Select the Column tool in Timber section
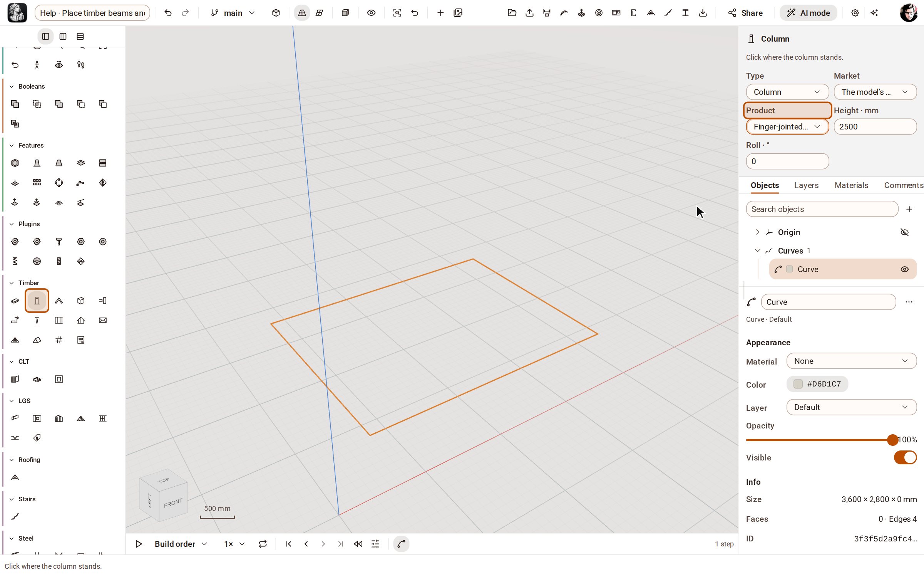The width and height of the screenshot is (924, 578). point(37,301)
